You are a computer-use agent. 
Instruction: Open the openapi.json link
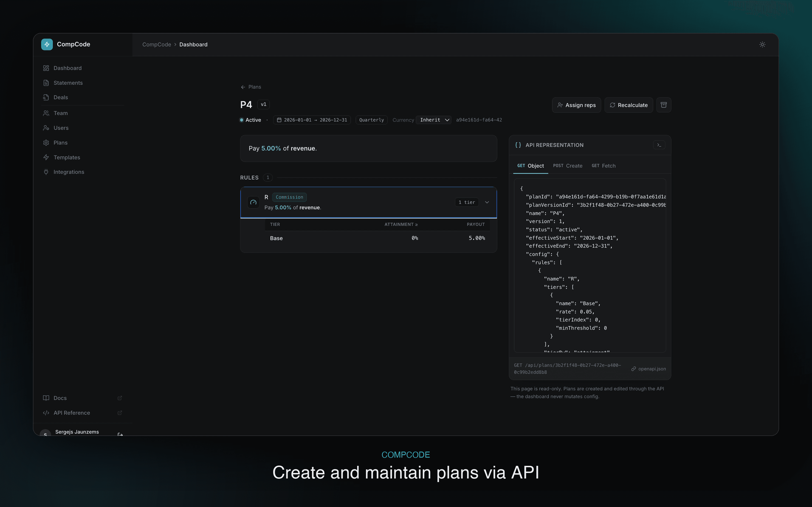[649, 369]
